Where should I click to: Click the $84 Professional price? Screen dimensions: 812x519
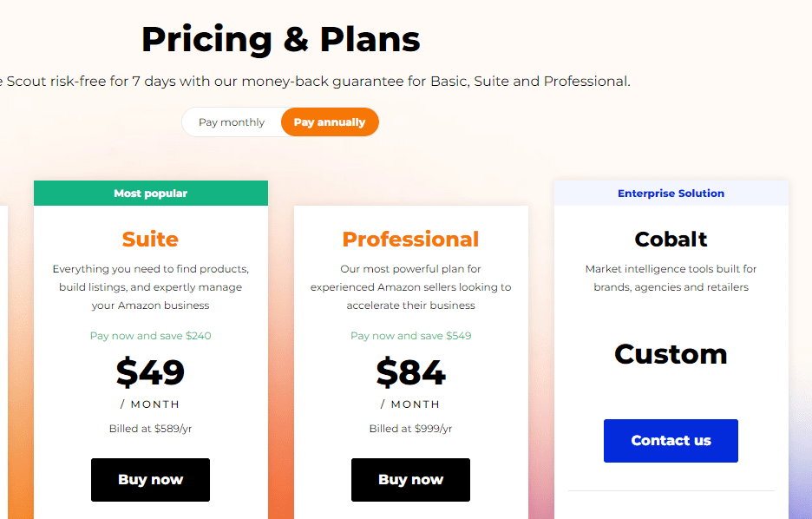point(410,372)
